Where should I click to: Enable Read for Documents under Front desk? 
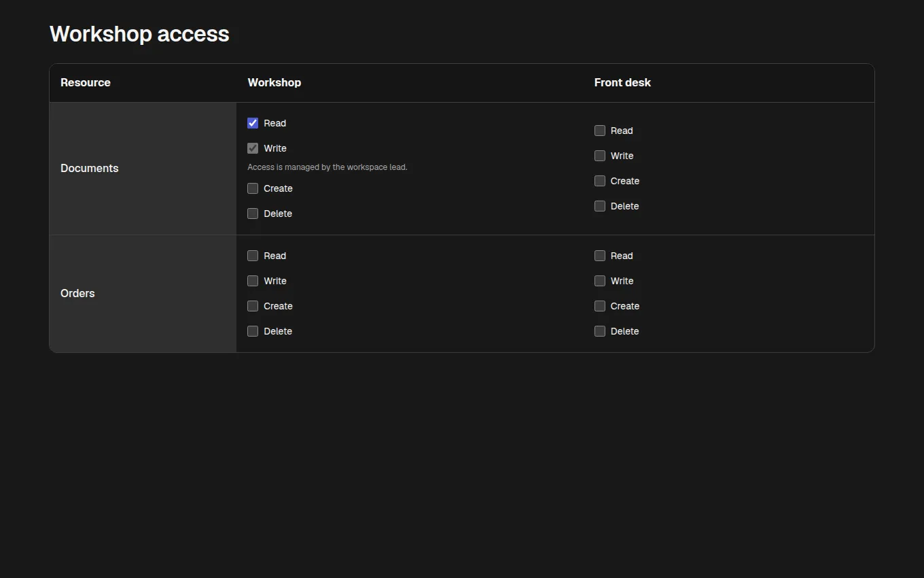(600, 131)
